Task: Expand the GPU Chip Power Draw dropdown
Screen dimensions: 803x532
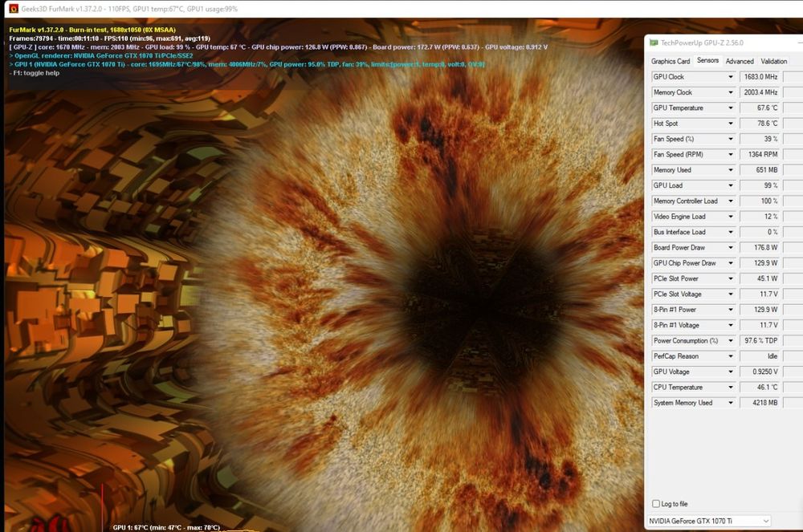Action: 731,263
